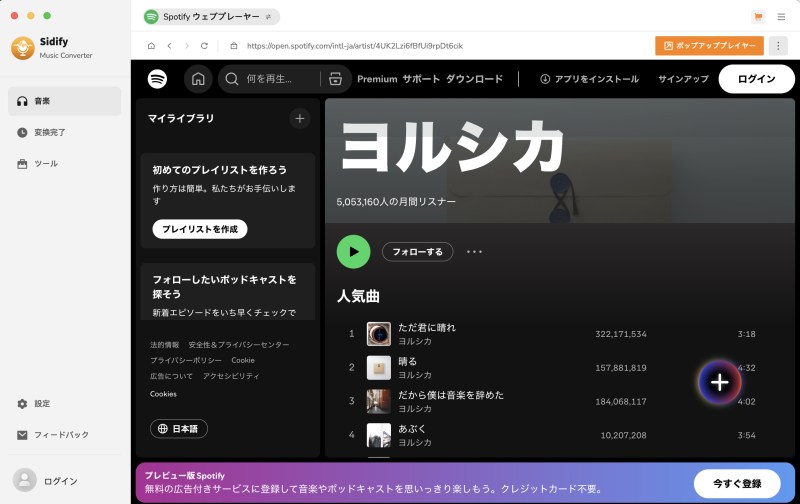Click album art for あぶく

pos(379,435)
